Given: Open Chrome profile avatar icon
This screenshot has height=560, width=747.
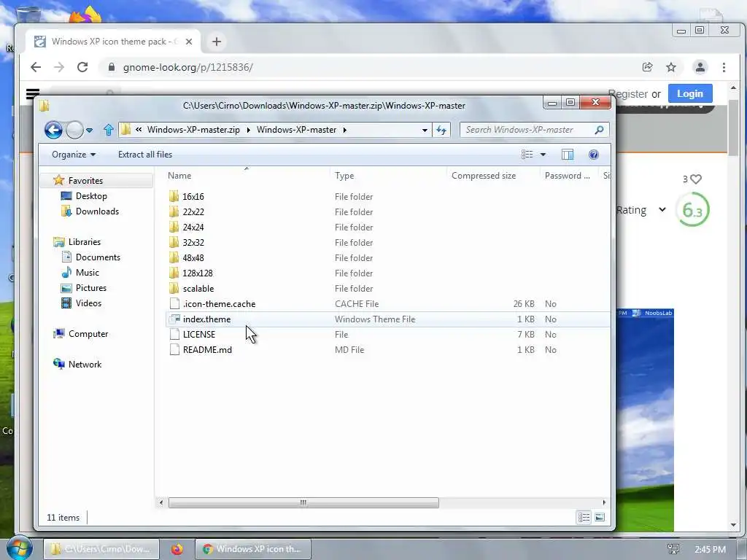Looking at the screenshot, I should (x=700, y=67).
